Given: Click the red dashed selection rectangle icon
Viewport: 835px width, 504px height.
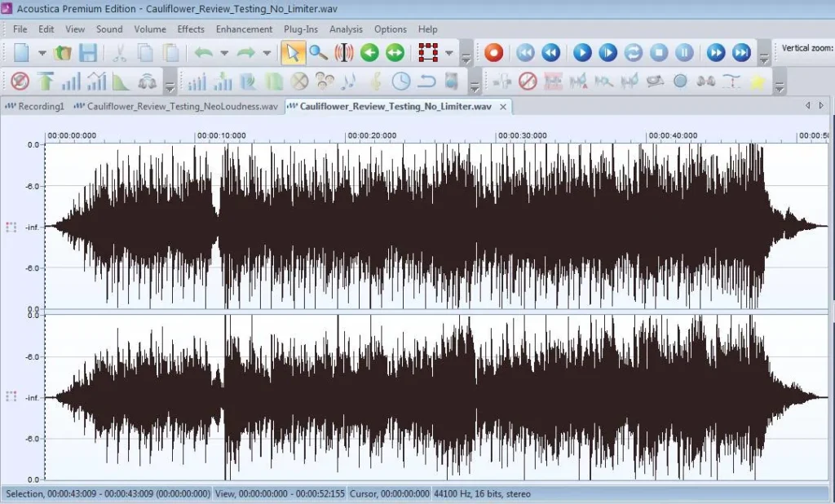Looking at the screenshot, I should [x=428, y=53].
